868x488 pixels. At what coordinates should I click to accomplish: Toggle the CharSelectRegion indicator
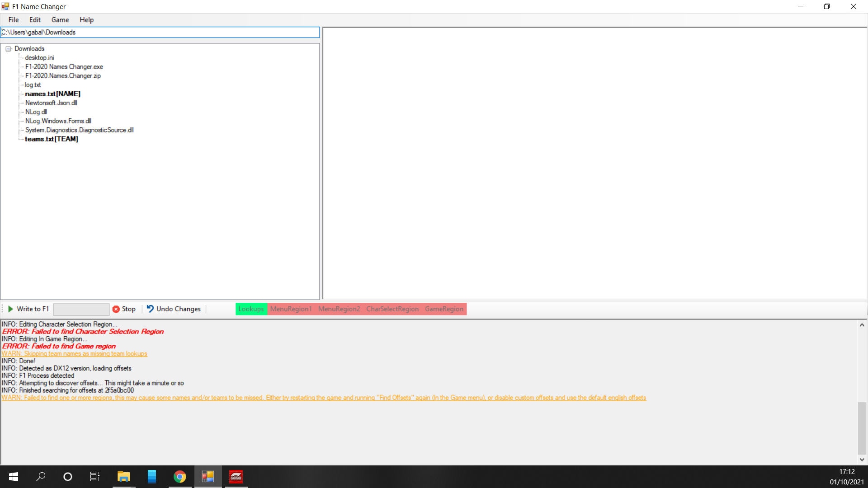point(392,309)
